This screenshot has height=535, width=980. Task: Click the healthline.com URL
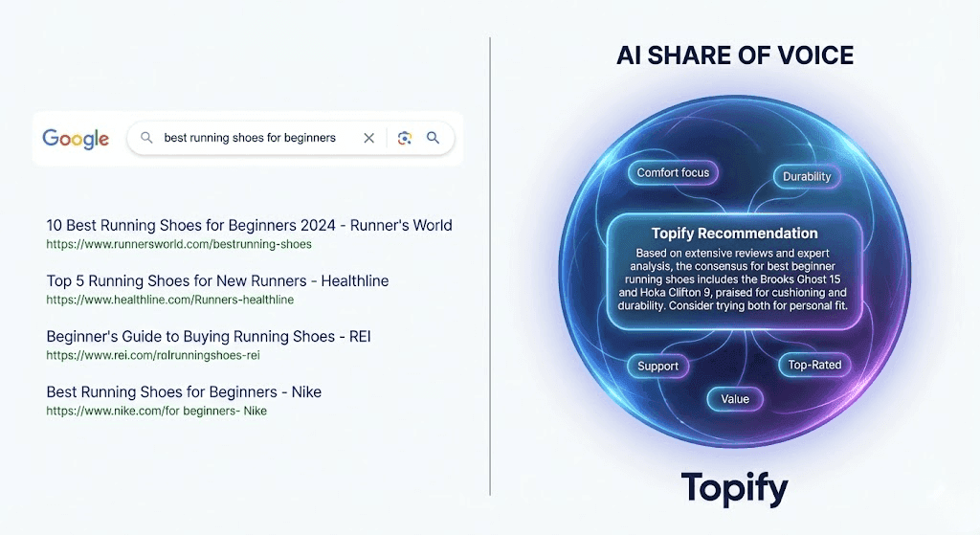pyautogui.click(x=170, y=300)
